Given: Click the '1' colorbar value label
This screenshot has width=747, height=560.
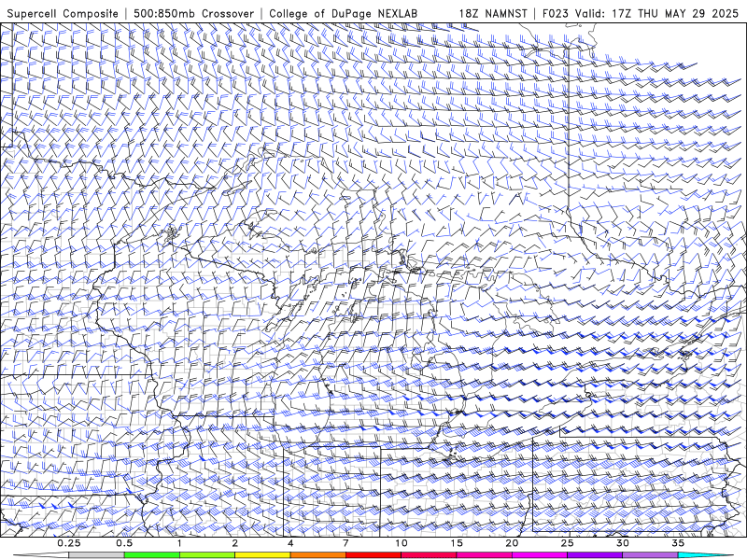Looking at the screenshot, I should click(179, 543).
